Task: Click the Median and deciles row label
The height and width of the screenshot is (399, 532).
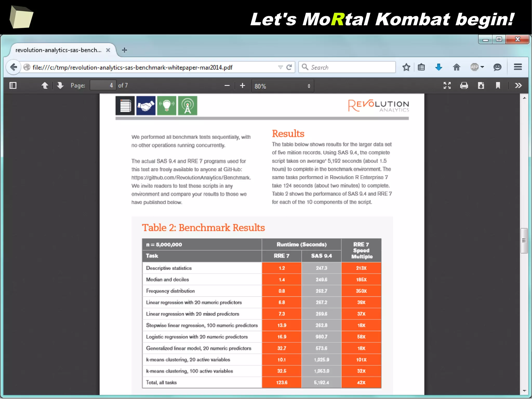Action: click(168, 279)
